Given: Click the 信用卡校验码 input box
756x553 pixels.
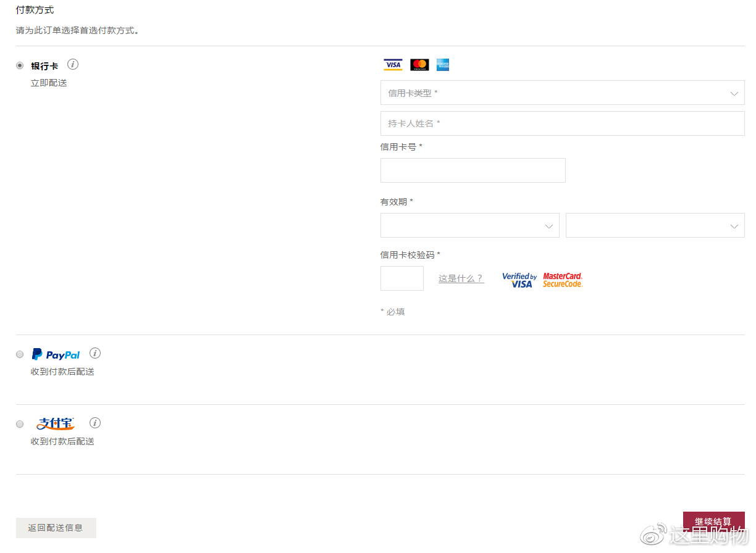Looking at the screenshot, I should point(402,278).
